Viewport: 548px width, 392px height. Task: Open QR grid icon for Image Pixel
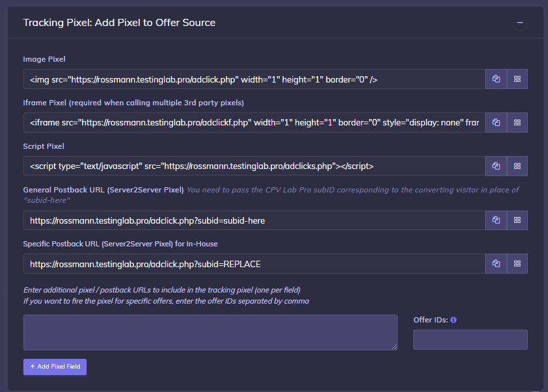(517, 79)
